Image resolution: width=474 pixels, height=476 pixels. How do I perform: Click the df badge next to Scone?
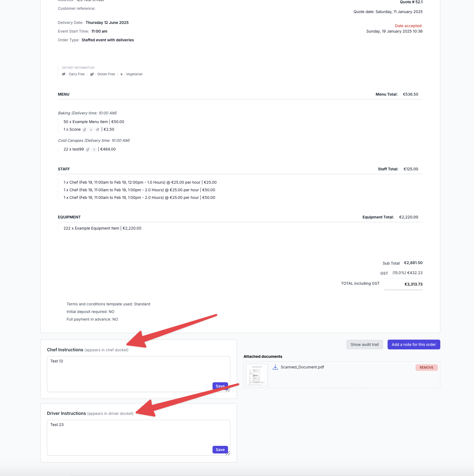point(97,130)
